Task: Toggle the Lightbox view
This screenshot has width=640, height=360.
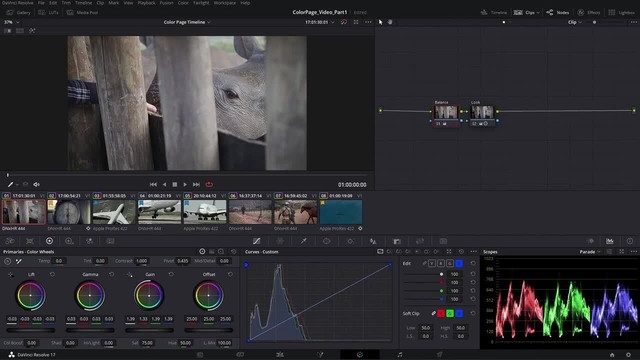Action: (x=622, y=13)
